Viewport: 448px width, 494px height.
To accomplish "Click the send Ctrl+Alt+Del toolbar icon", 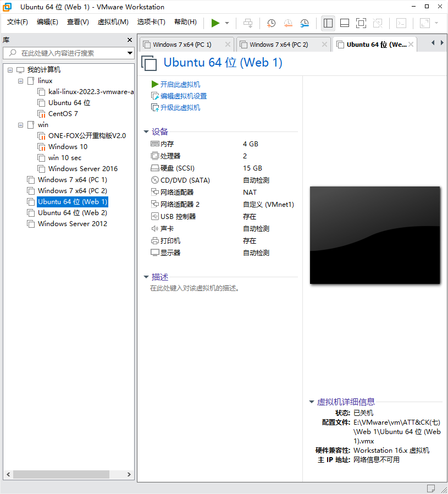I will (x=248, y=23).
